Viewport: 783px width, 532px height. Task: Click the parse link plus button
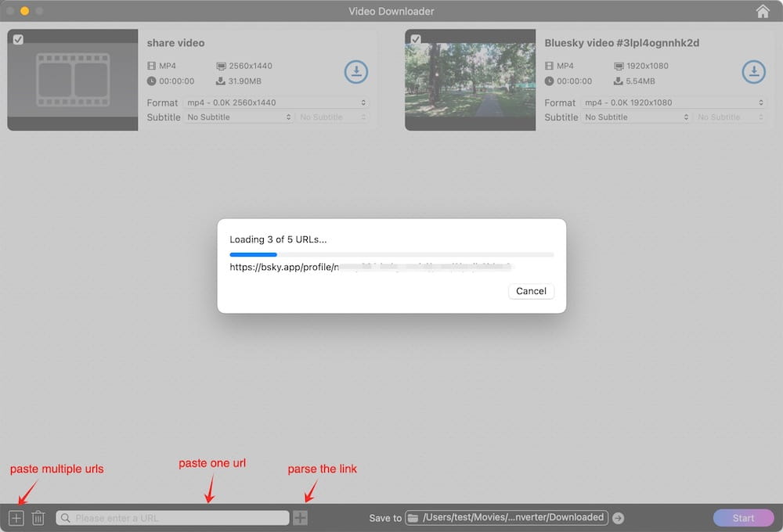(x=300, y=518)
